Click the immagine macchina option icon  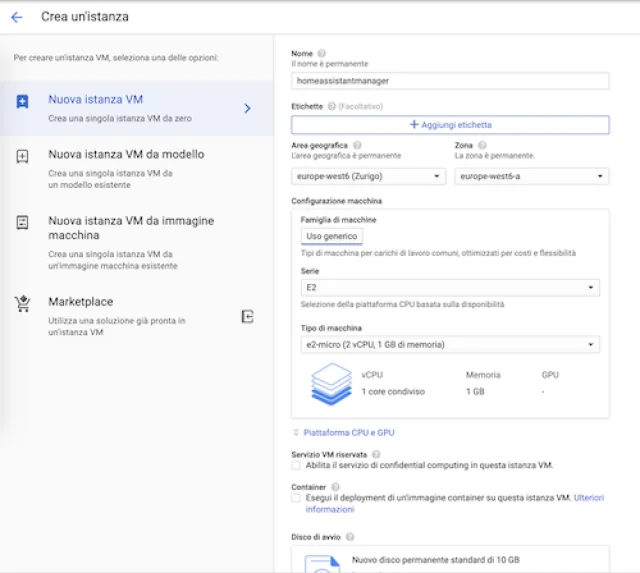click(23, 223)
